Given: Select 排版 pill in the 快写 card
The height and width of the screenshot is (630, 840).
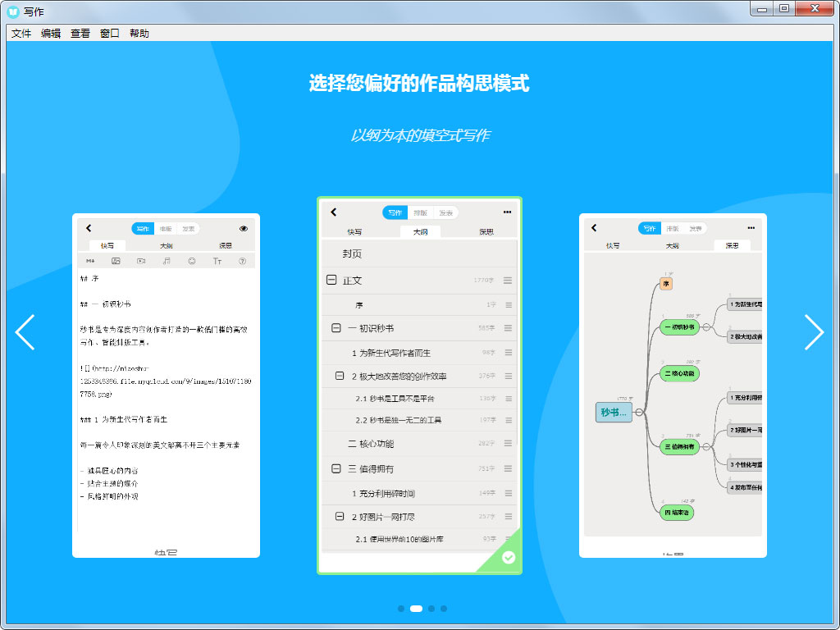Looking at the screenshot, I should (x=166, y=229).
